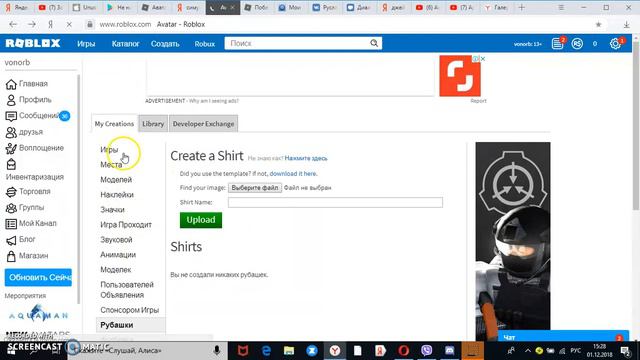Bookmark page with star icon

598,24
